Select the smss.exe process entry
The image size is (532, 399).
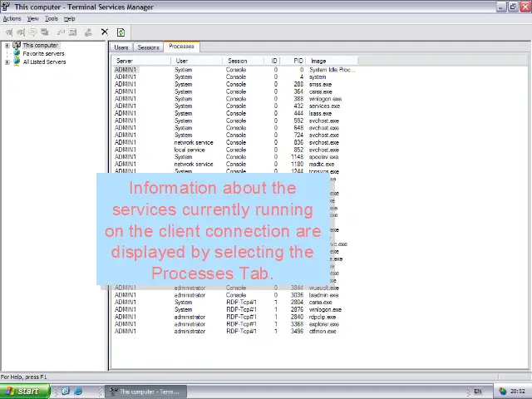point(320,84)
